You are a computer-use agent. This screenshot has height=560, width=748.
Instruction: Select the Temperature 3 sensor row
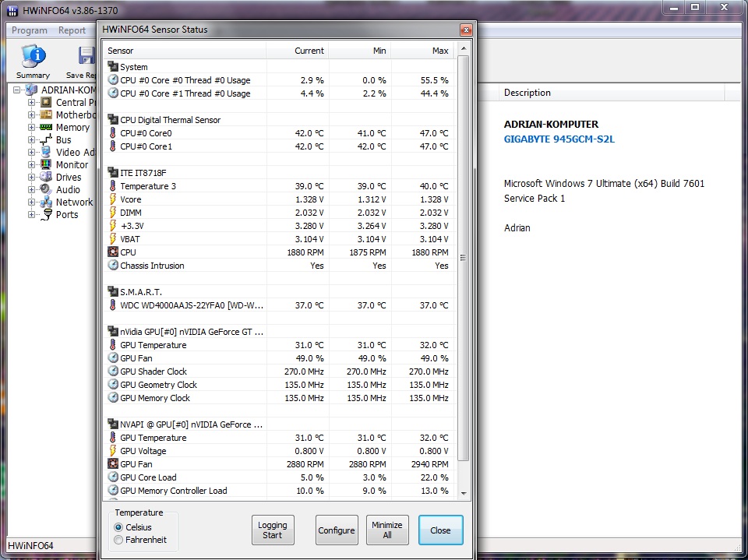(279, 186)
